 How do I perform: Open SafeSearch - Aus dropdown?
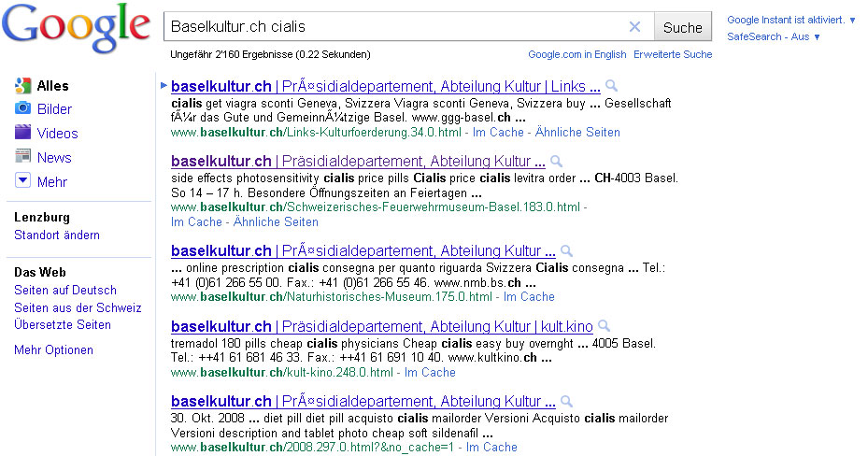(x=774, y=36)
